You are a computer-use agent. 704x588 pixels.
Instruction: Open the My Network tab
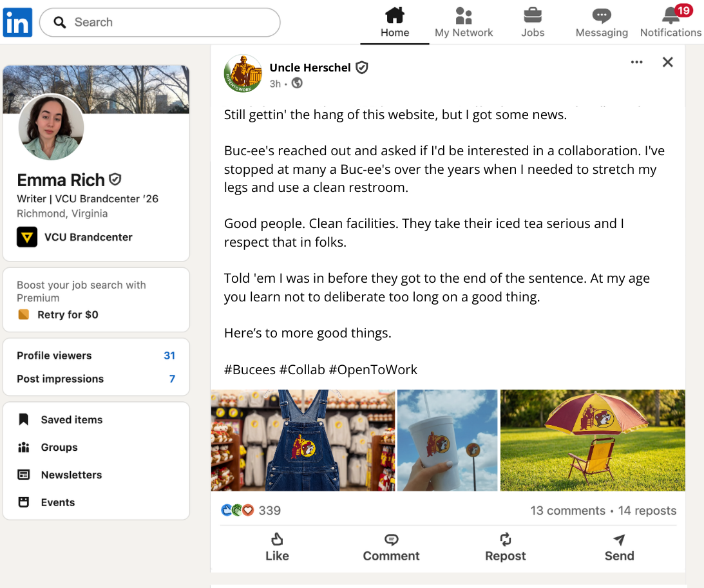point(463,23)
